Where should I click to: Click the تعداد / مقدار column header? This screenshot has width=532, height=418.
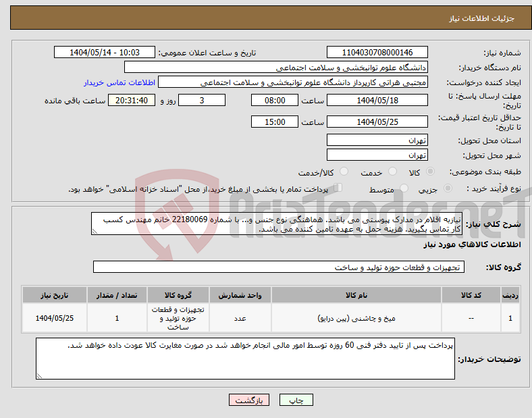[117, 295]
